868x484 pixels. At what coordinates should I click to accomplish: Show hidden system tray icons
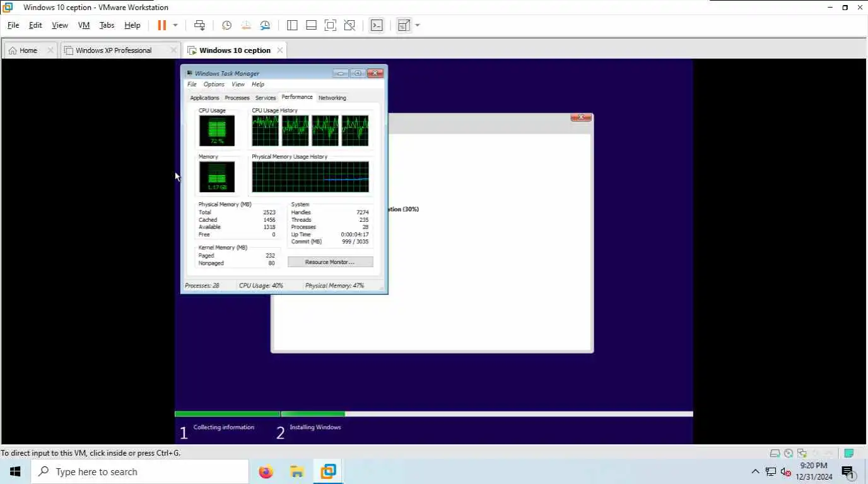755,471
